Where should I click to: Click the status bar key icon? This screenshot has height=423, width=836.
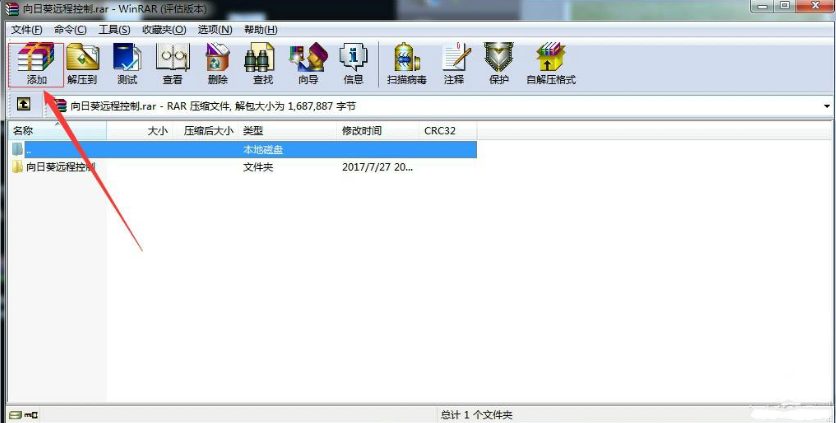click(31, 414)
